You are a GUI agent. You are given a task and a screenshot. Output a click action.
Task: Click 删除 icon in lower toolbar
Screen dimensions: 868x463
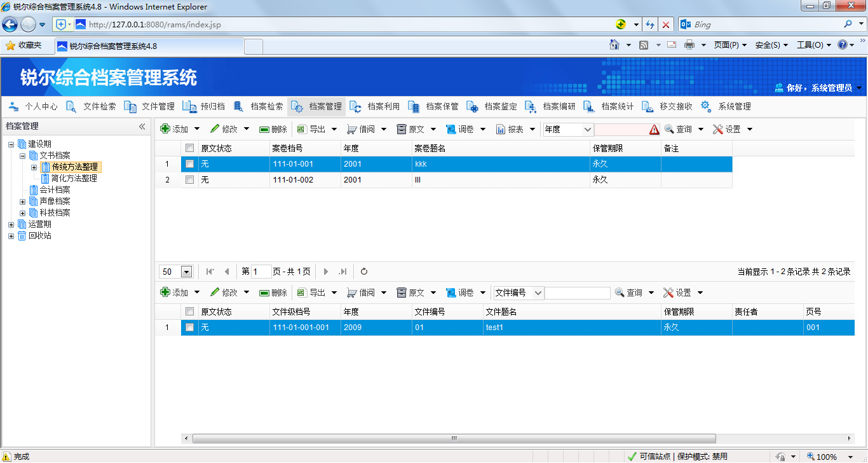264,293
